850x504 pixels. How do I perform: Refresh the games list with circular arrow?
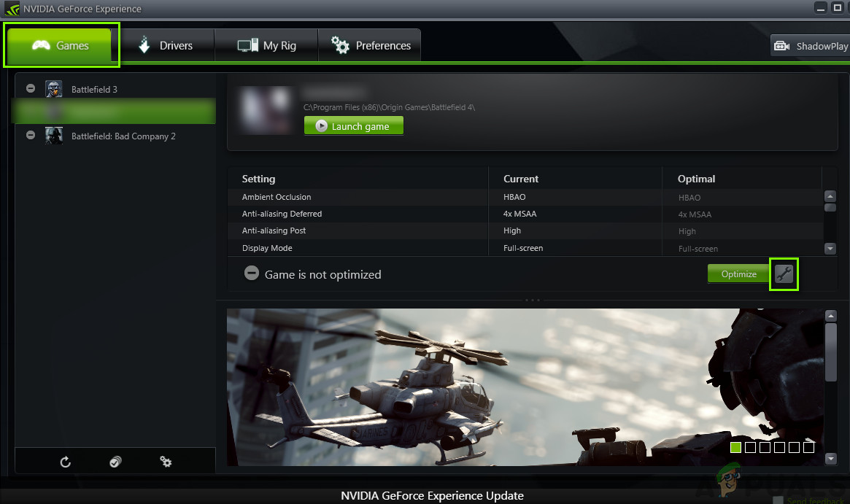pos(65,462)
